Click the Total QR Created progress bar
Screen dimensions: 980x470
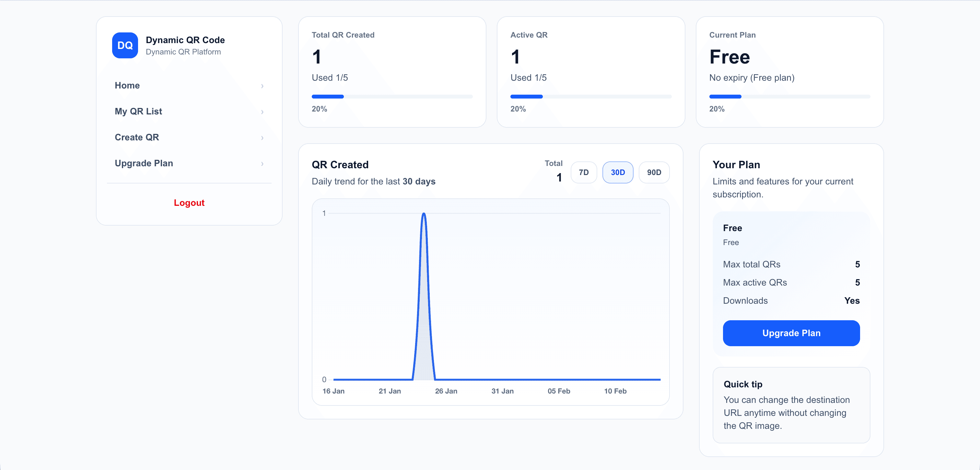tap(392, 97)
